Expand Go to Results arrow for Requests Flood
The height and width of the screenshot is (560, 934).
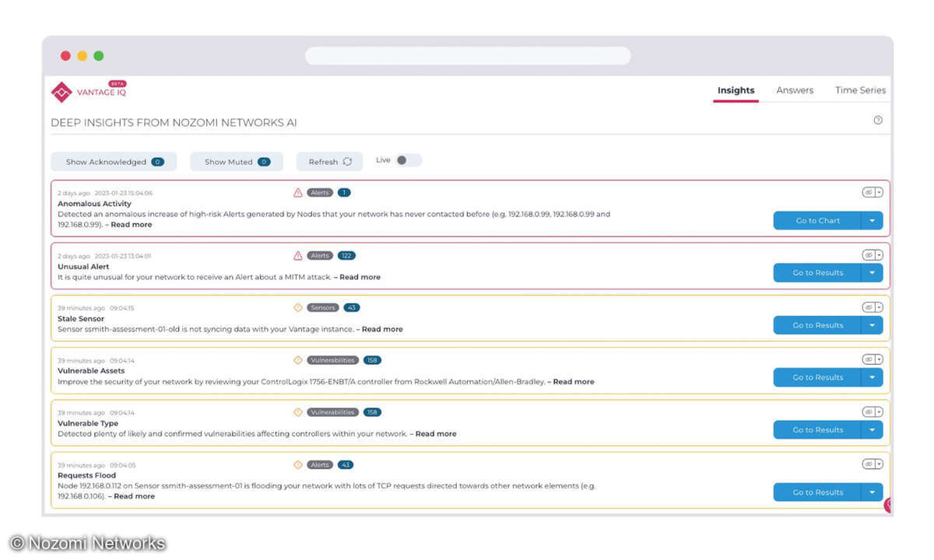coord(873,492)
